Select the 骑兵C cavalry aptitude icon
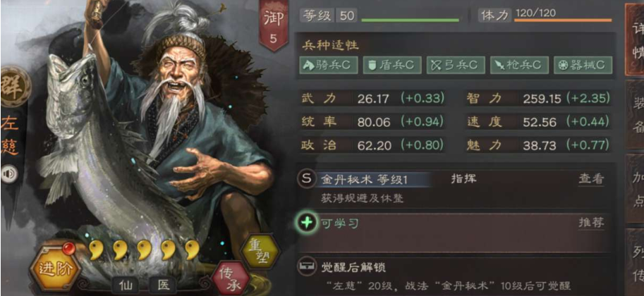 click(328, 65)
